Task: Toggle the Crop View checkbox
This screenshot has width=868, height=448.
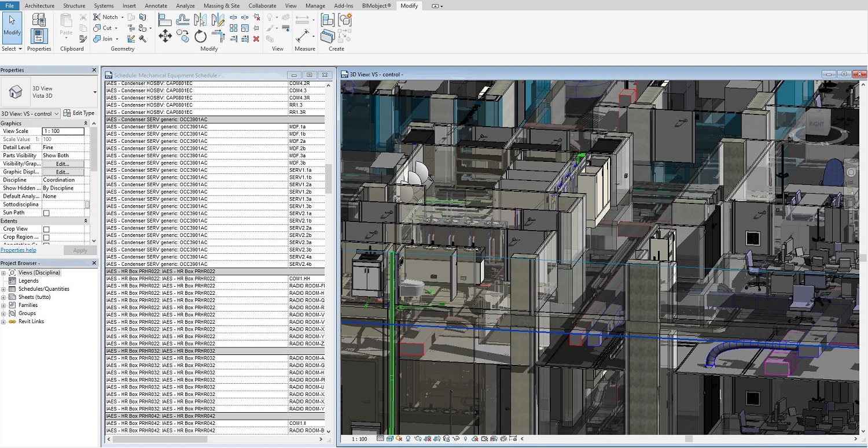Action: click(46, 229)
